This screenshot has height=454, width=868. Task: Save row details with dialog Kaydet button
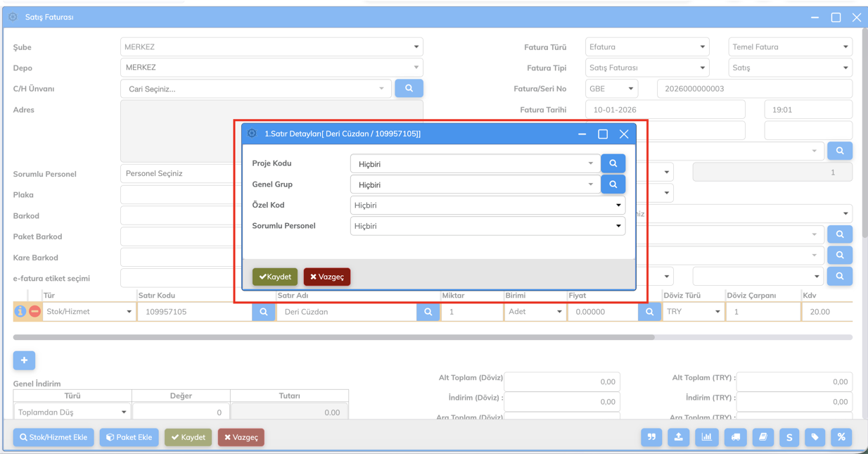(275, 277)
